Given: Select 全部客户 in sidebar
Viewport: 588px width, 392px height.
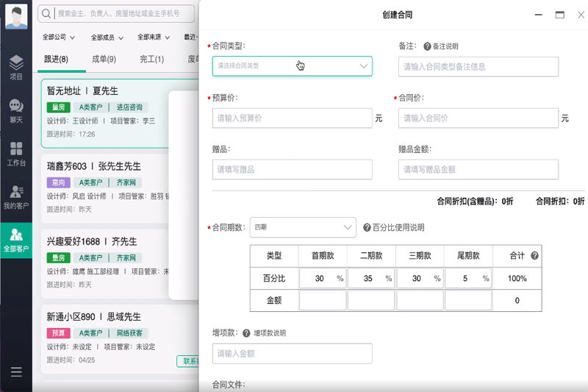Looking at the screenshot, I should pos(16,240).
